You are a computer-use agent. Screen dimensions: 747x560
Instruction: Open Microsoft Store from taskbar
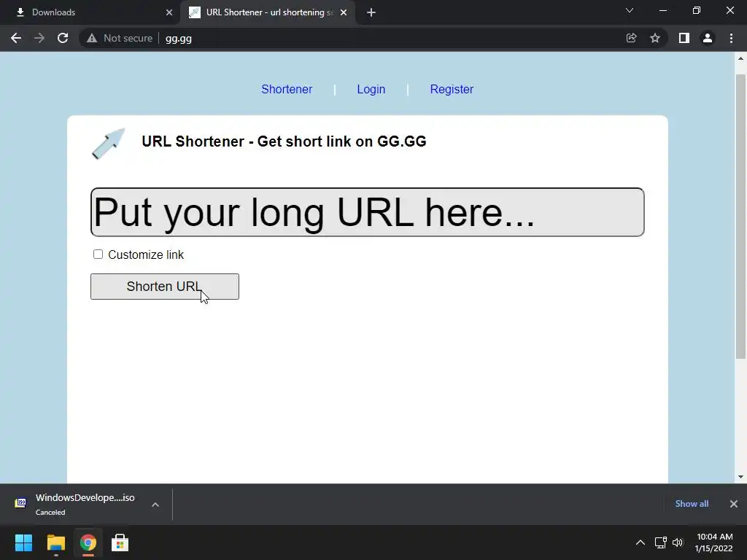[120, 542]
